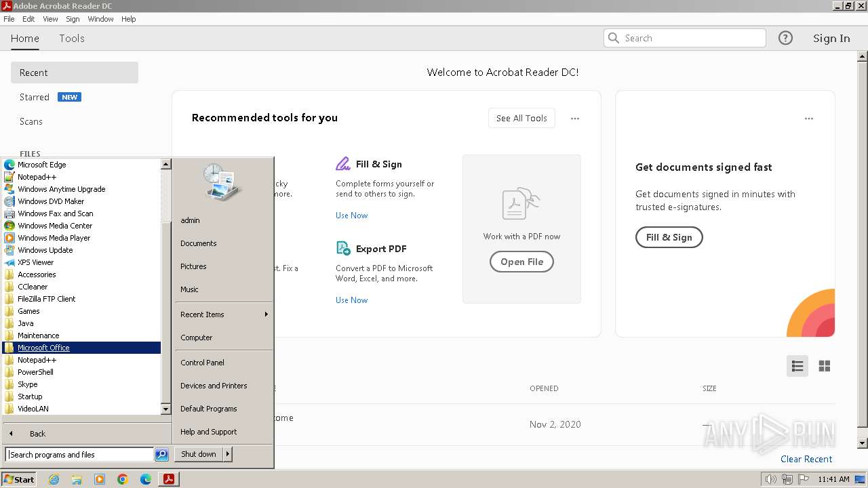The height and width of the screenshot is (488, 868).
Task: Click the Fill & Sign pill button
Action: coord(669,237)
